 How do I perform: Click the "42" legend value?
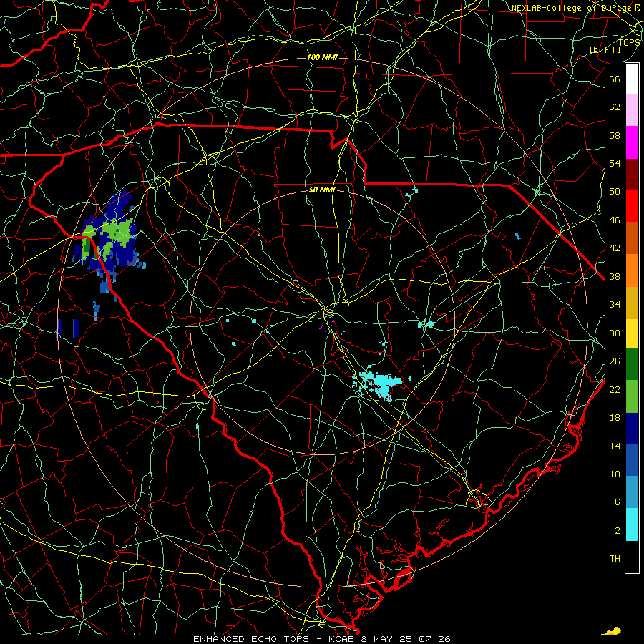pyautogui.click(x=615, y=248)
